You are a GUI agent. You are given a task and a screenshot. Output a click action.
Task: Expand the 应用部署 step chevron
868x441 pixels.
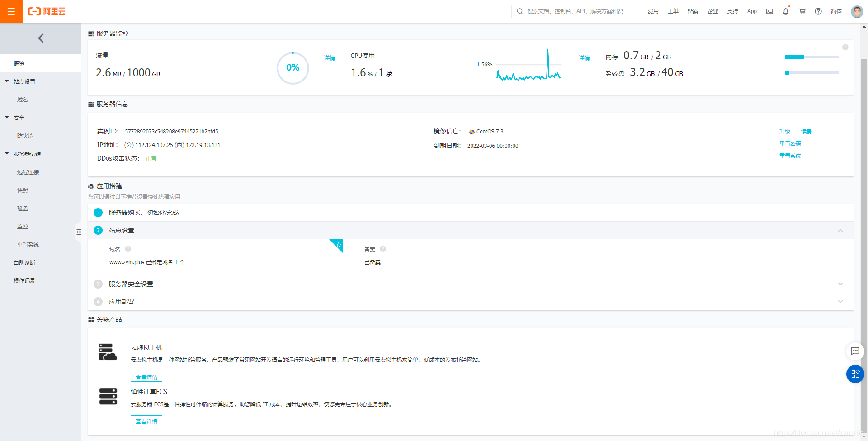[840, 302]
